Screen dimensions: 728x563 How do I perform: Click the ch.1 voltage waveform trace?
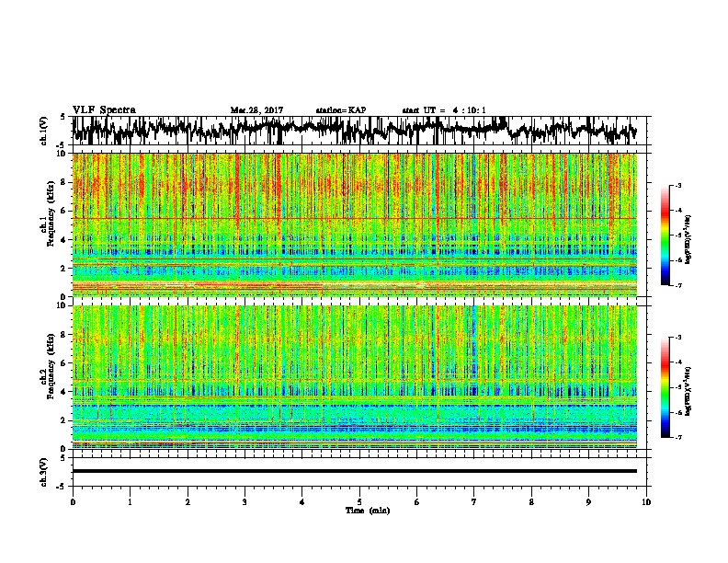point(354,131)
